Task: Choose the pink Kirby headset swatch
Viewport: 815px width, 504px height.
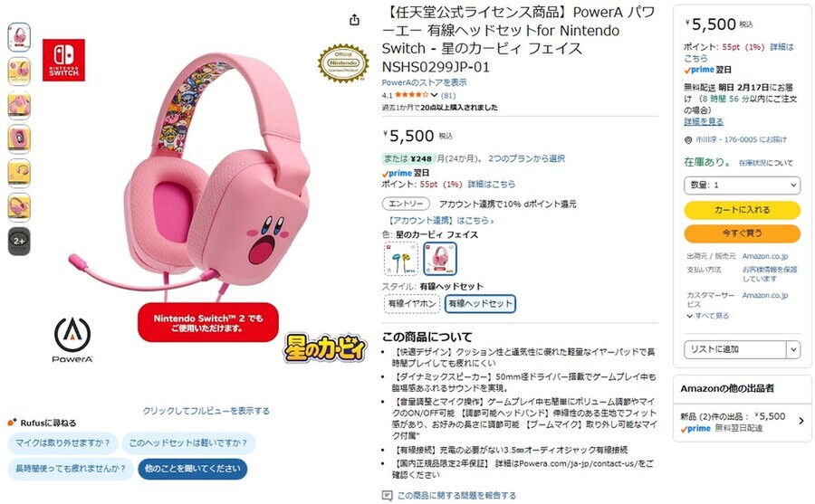Action: coord(440,258)
